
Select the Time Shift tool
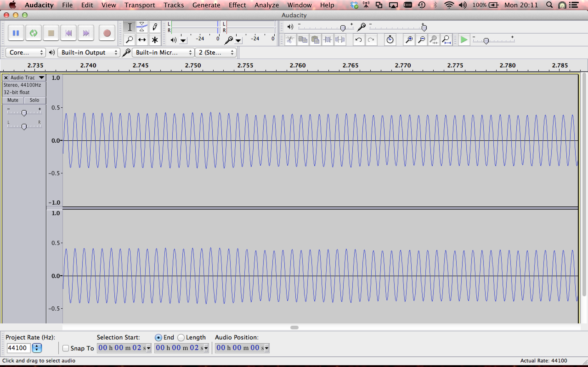pos(142,40)
